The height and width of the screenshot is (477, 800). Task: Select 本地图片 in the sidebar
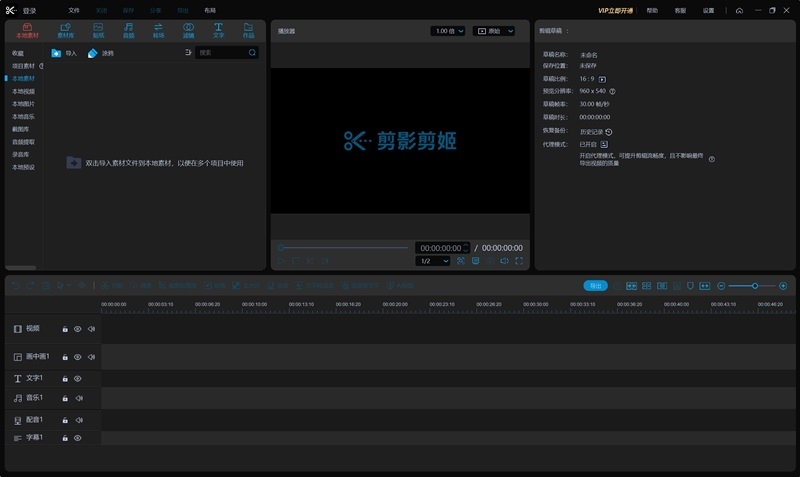(x=23, y=104)
